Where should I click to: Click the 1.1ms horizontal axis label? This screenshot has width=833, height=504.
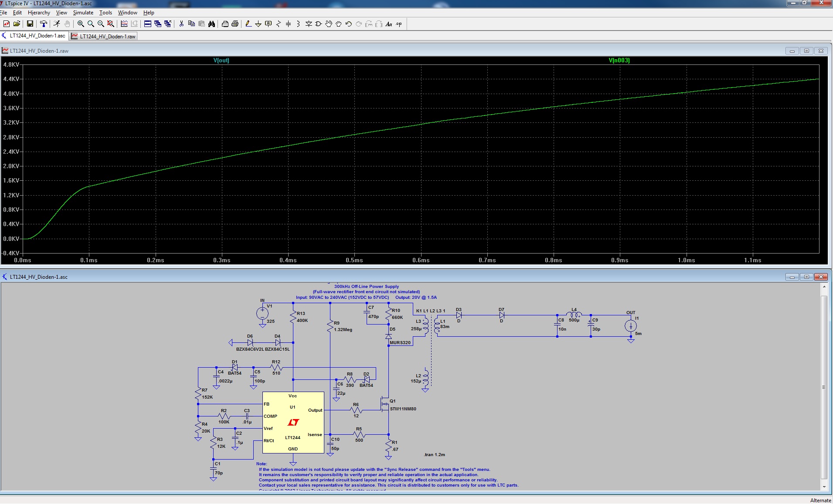(x=753, y=260)
